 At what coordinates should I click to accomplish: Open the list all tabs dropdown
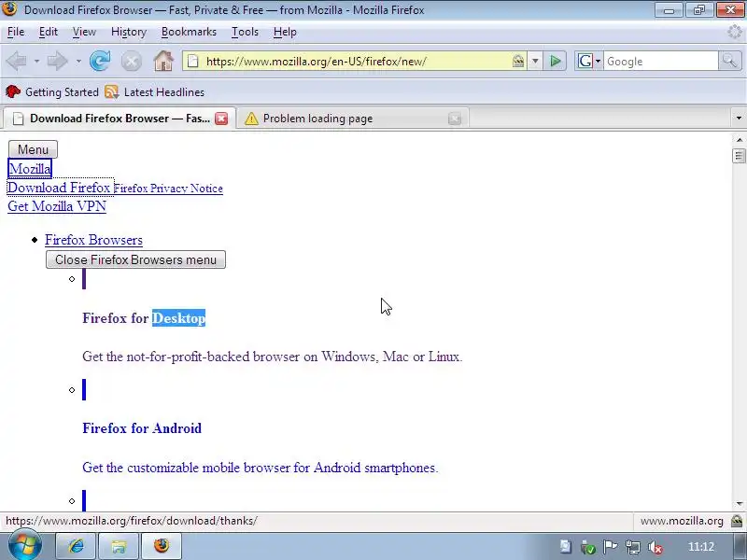point(739,118)
